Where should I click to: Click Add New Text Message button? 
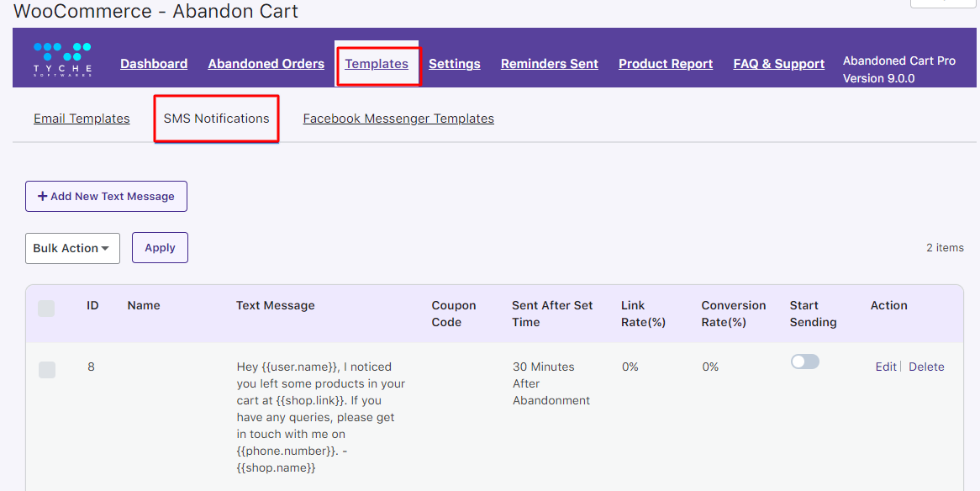(106, 197)
